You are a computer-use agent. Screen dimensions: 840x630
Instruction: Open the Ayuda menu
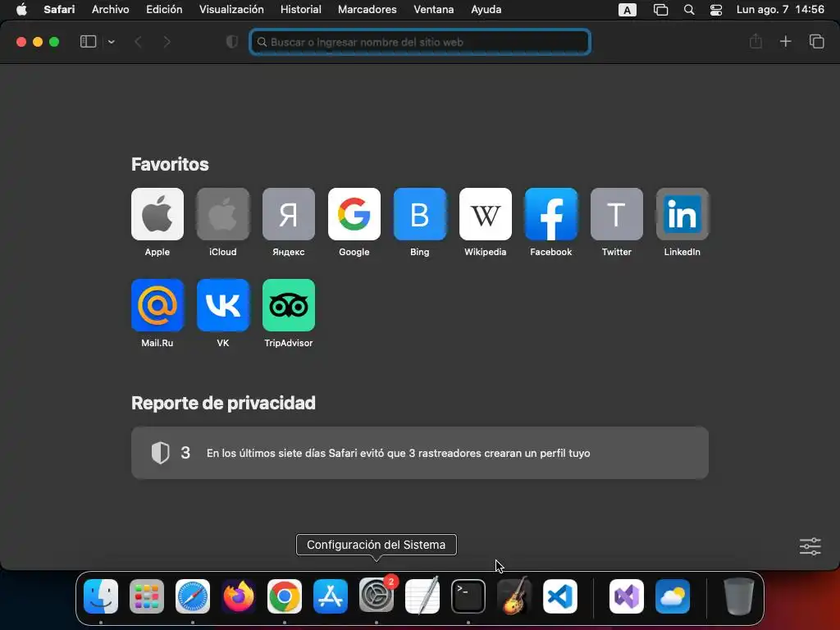tap(486, 9)
